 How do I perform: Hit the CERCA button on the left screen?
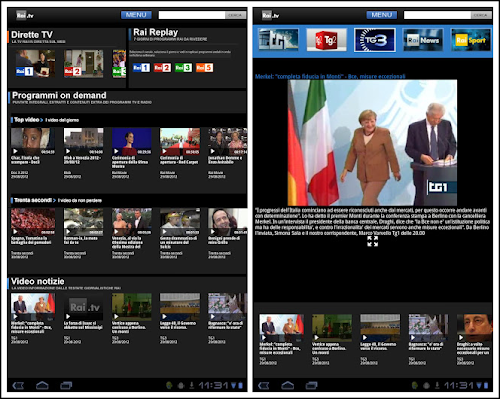(x=235, y=15)
